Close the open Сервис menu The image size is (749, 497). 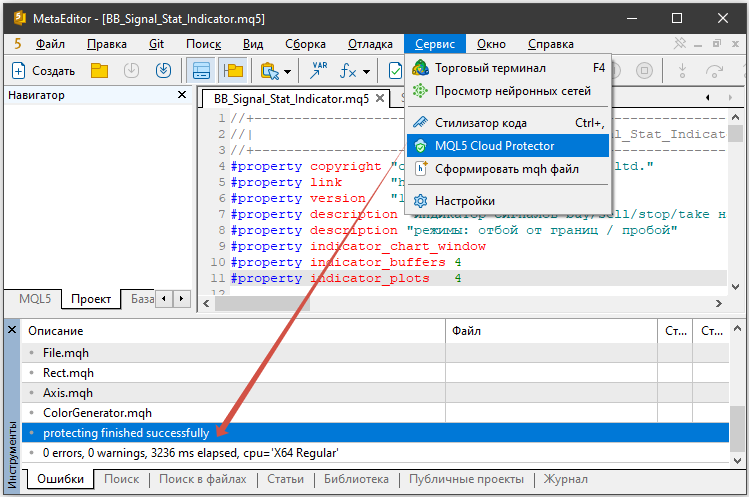pyautogui.click(x=435, y=44)
